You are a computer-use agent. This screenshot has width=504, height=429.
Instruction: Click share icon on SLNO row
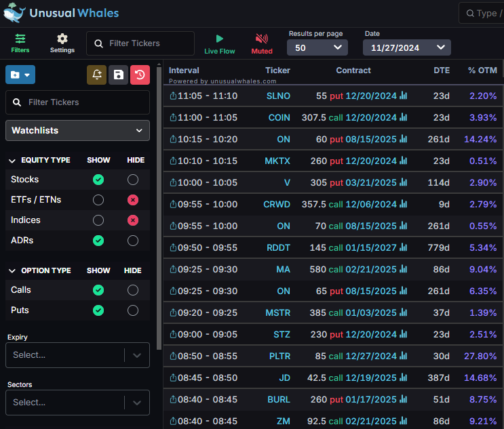coord(173,96)
